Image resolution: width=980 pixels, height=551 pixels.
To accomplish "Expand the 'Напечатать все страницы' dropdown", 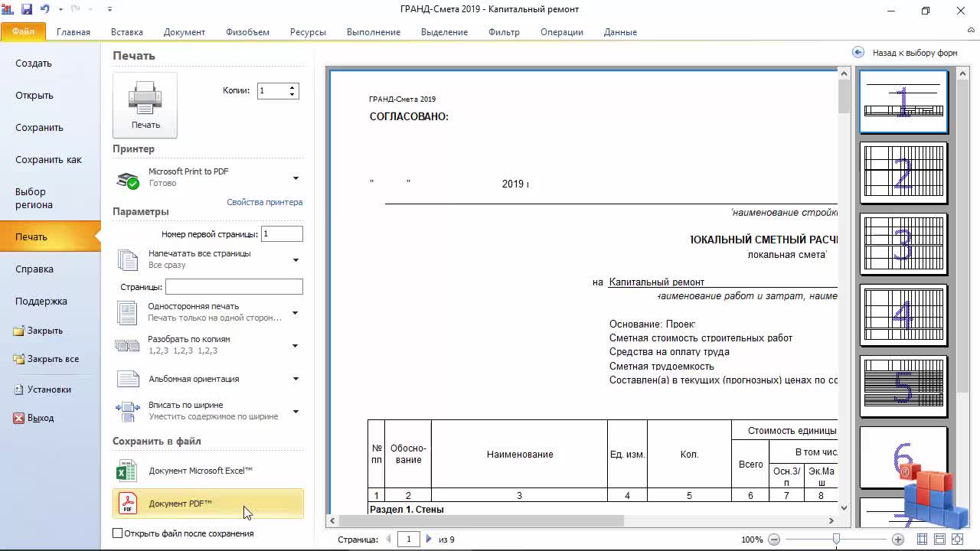I will tap(296, 260).
